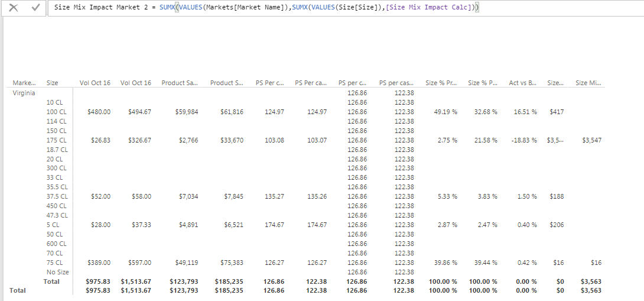The image size is (644, 301).
Task: Sort by the Act vs B... column header
Action: point(523,83)
